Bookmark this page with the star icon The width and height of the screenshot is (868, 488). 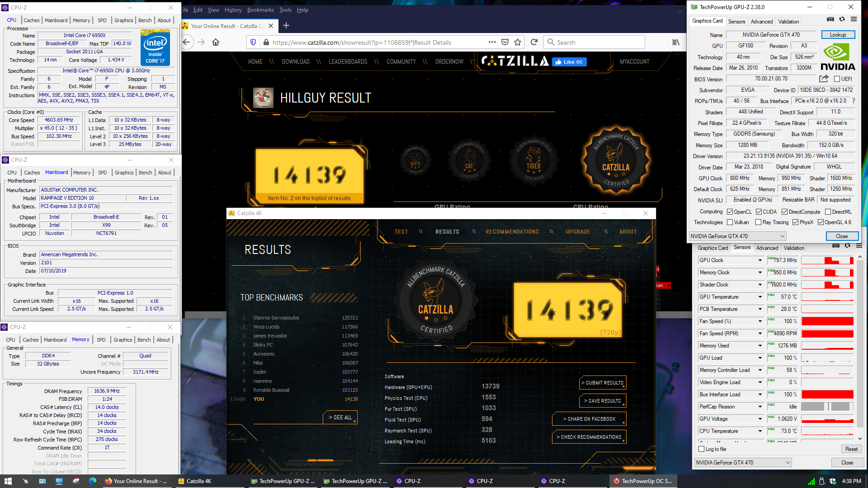point(518,42)
